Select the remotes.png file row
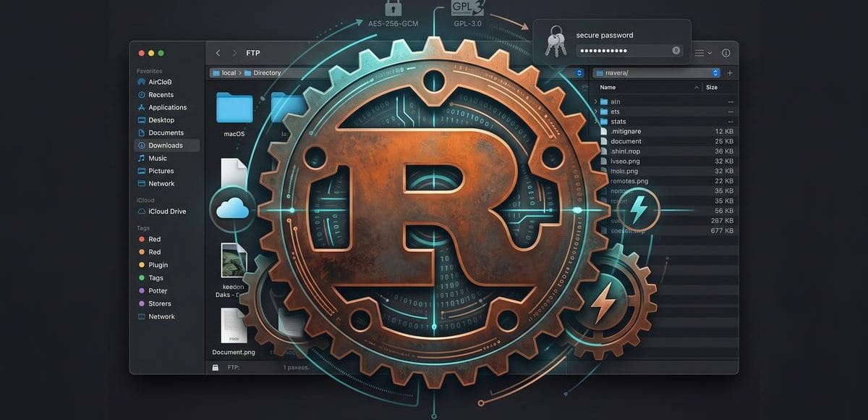The height and width of the screenshot is (420, 868). click(665, 180)
